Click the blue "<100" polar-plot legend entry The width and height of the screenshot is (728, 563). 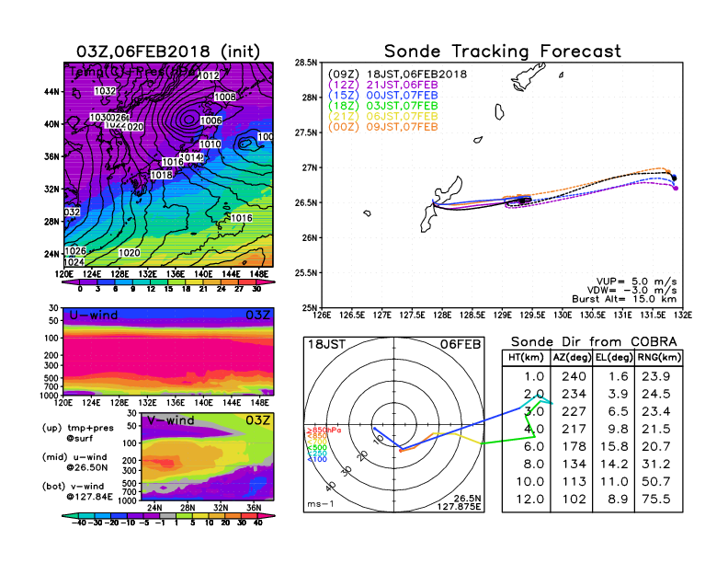tap(317, 459)
